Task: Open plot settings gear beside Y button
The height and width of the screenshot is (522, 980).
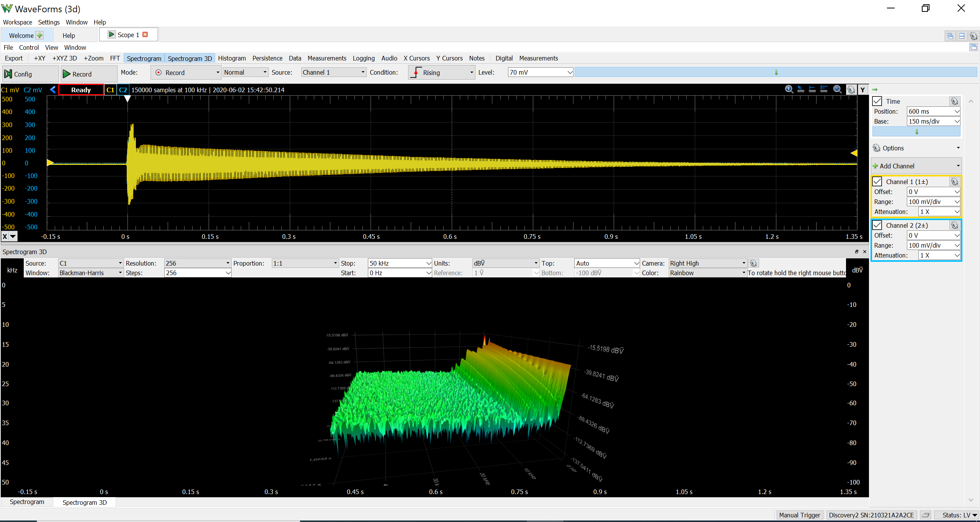Action: [x=851, y=90]
